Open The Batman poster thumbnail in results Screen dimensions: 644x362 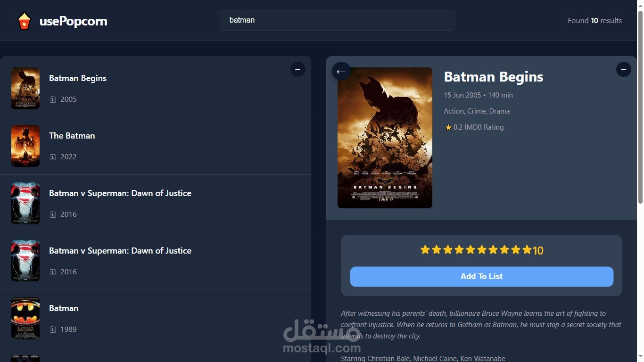(x=25, y=146)
